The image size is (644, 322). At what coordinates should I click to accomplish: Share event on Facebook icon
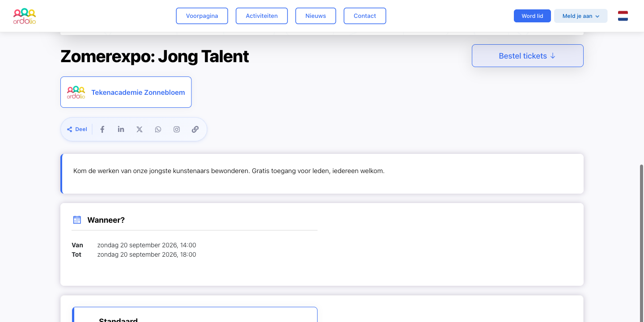coord(102,129)
